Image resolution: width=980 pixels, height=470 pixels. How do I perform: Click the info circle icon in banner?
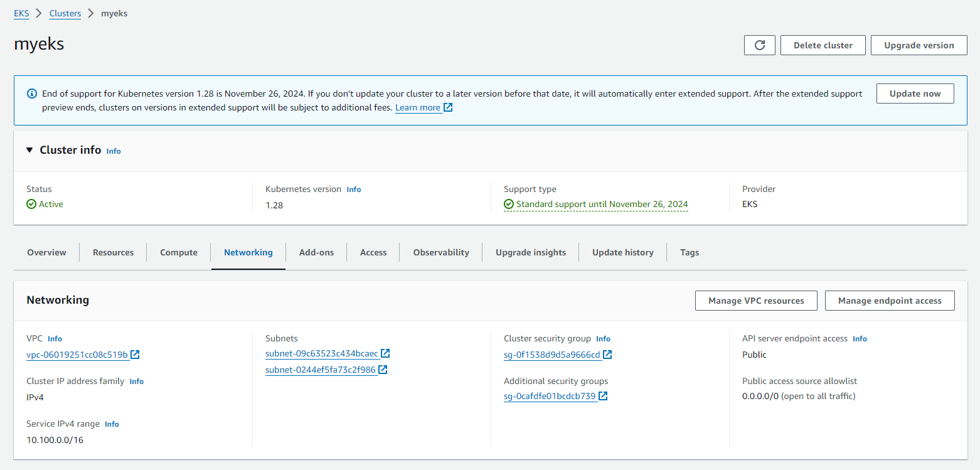point(32,93)
